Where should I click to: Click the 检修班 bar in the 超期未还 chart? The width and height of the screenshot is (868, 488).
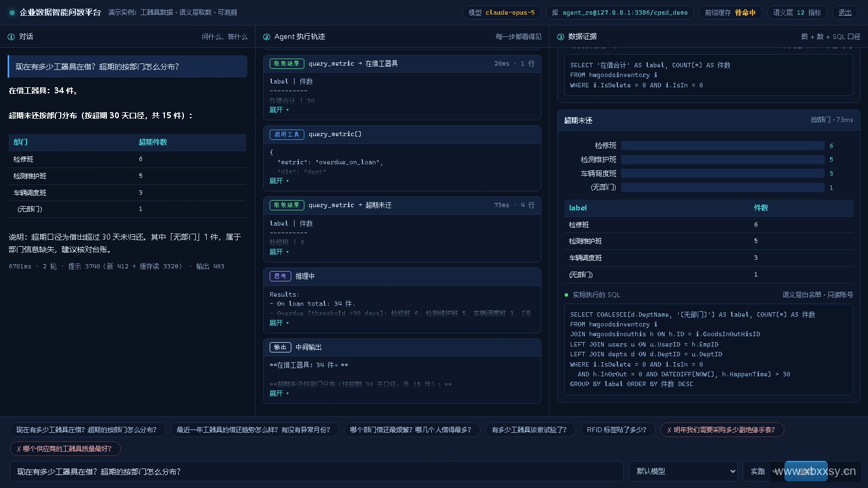pos(723,146)
